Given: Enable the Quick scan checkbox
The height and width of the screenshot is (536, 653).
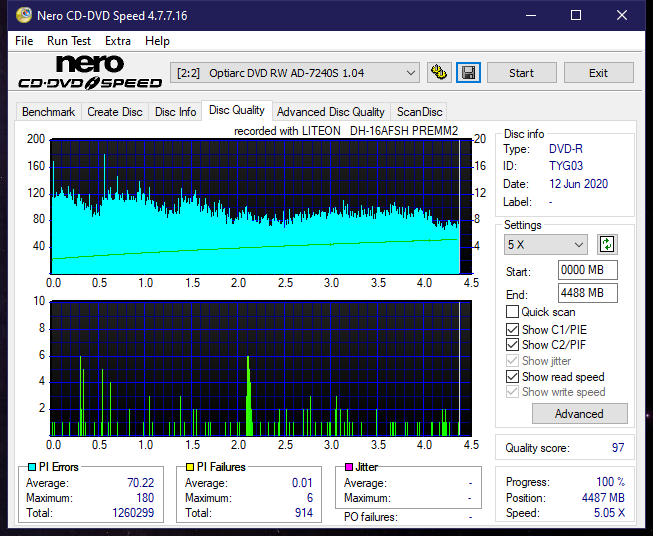Looking at the screenshot, I should click(x=512, y=312).
